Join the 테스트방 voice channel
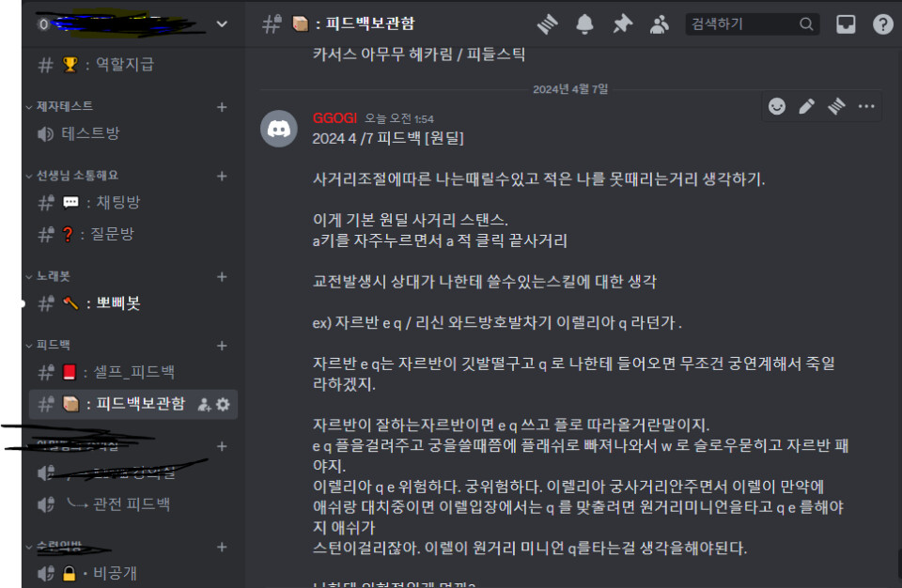Image resolution: width=902 pixels, height=588 pixels. [x=132, y=134]
